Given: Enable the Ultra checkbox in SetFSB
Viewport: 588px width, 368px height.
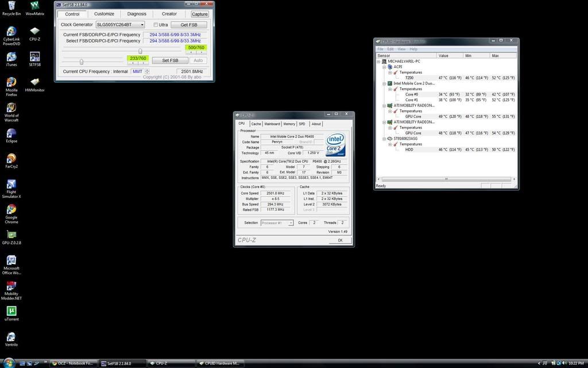Looking at the screenshot, I should [156, 25].
